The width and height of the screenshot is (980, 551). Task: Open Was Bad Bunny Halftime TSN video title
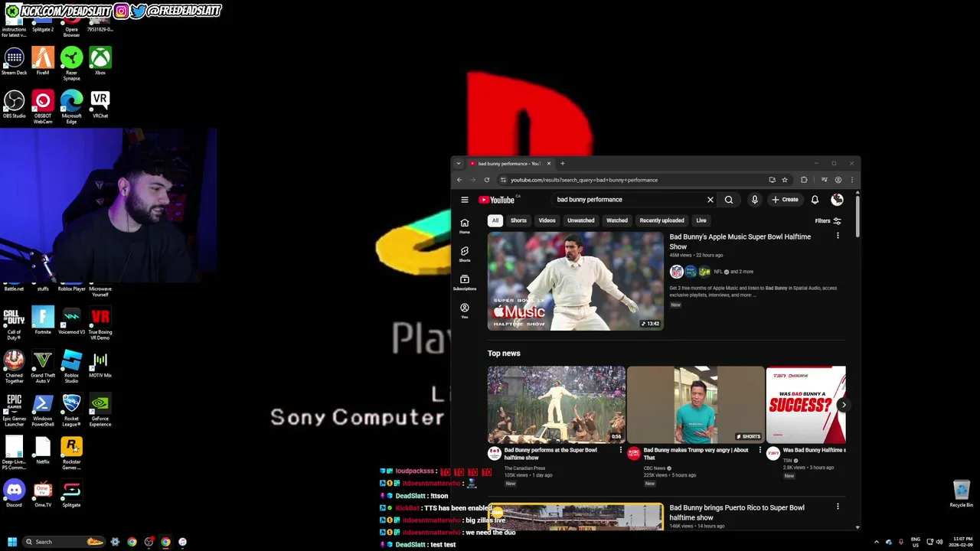pos(813,450)
